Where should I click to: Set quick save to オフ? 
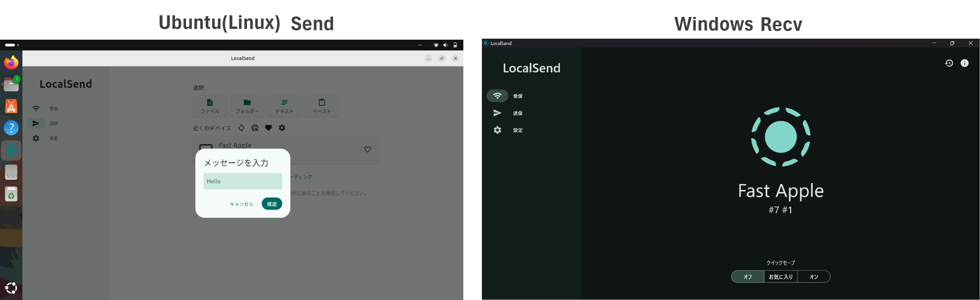[x=748, y=276]
